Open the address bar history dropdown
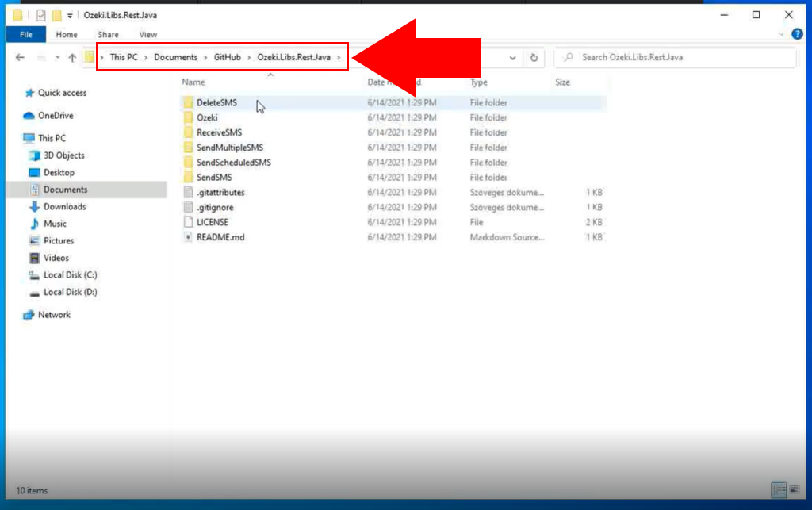Image resolution: width=812 pixels, height=510 pixels. (514, 58)
